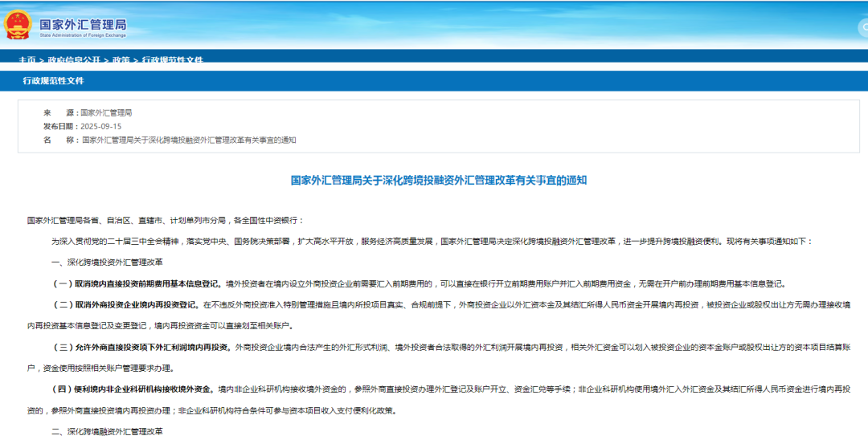Click bold item （一）取消境内直接投资前期费用基本信息登记
Image resolution: width=868 pixels, height=444 pixels.
point(137,283)
